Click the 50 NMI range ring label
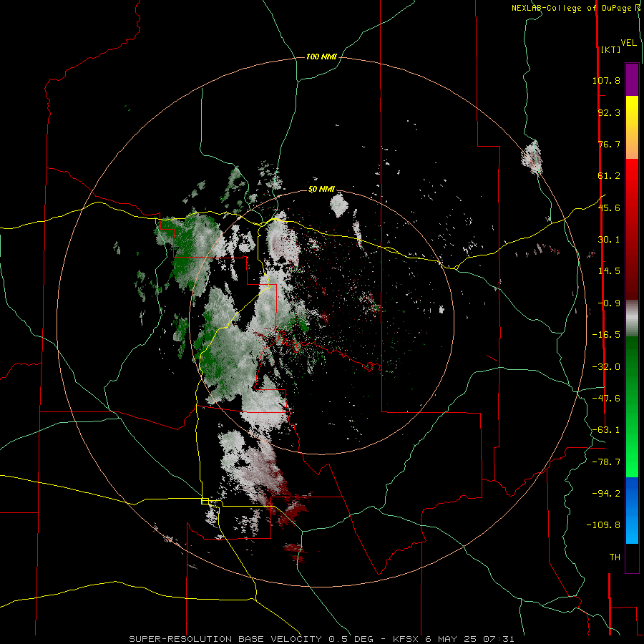 (x=321, y=190)
